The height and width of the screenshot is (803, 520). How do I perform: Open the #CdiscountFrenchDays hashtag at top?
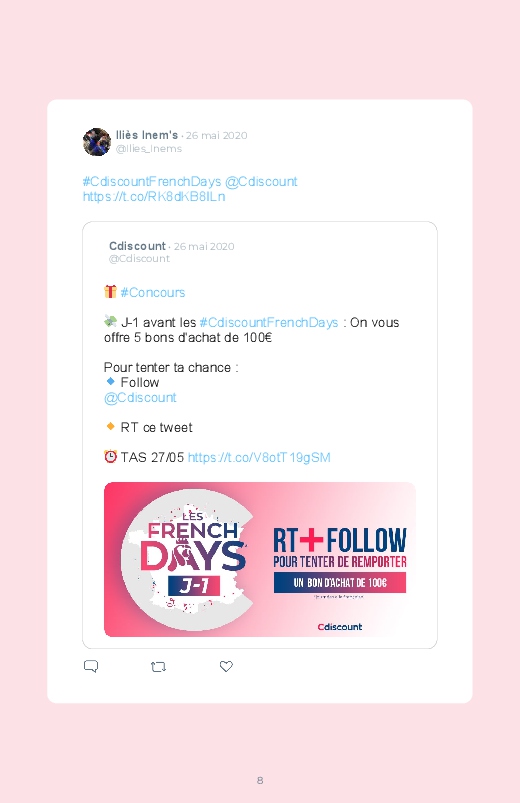pos(152,182)
